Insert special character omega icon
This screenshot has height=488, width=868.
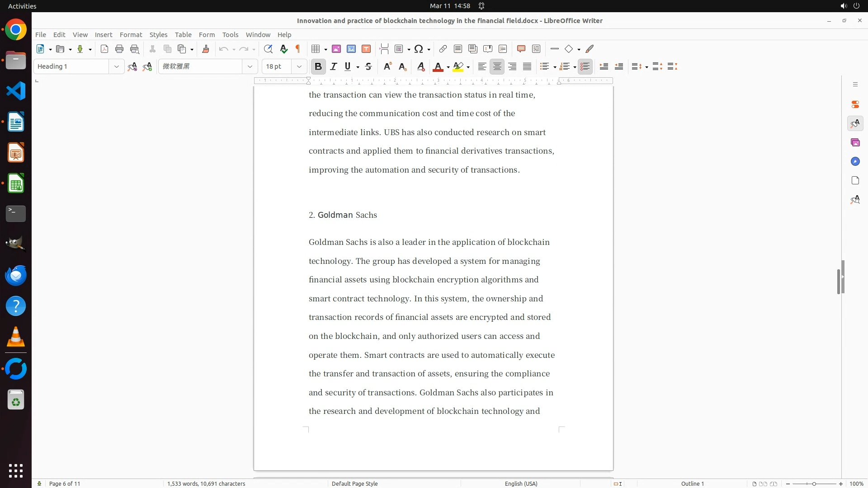click(419, 49)
